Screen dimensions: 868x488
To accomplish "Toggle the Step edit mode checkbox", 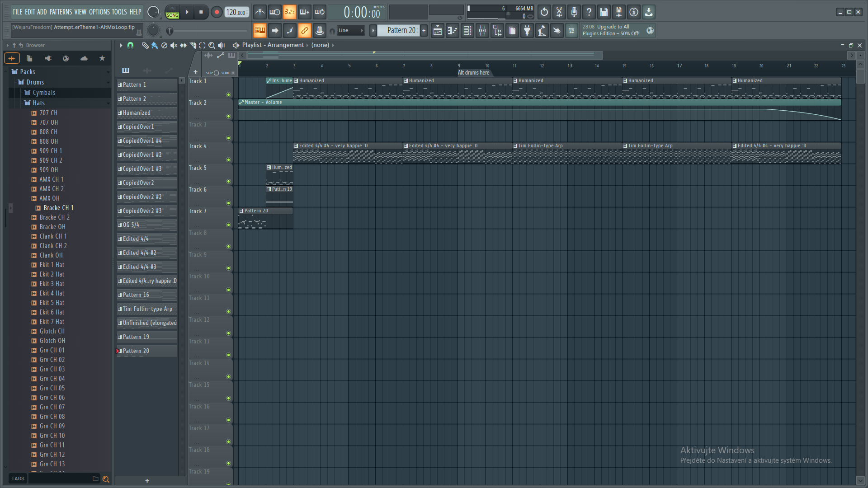I will coord(216,73).
